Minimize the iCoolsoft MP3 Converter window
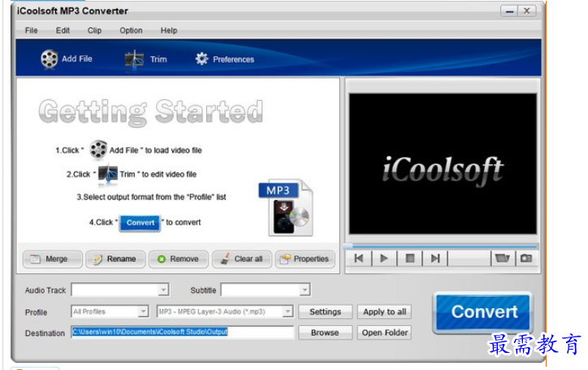 pos(509,11)
